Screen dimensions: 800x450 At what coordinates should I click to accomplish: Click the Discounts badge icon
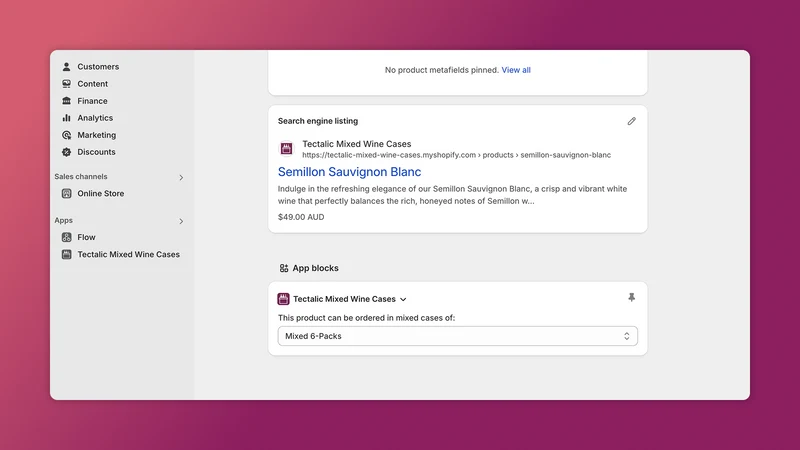tap(66, 152)
